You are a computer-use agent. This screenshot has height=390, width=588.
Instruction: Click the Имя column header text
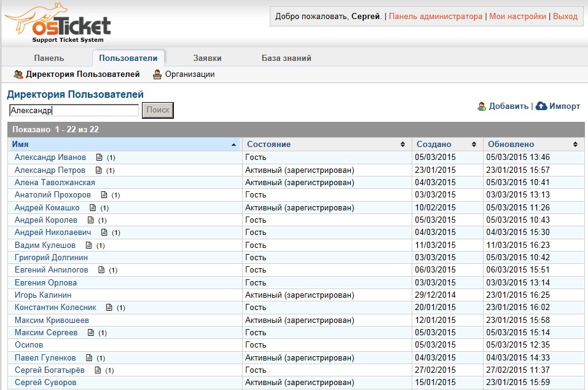(20, 145)
